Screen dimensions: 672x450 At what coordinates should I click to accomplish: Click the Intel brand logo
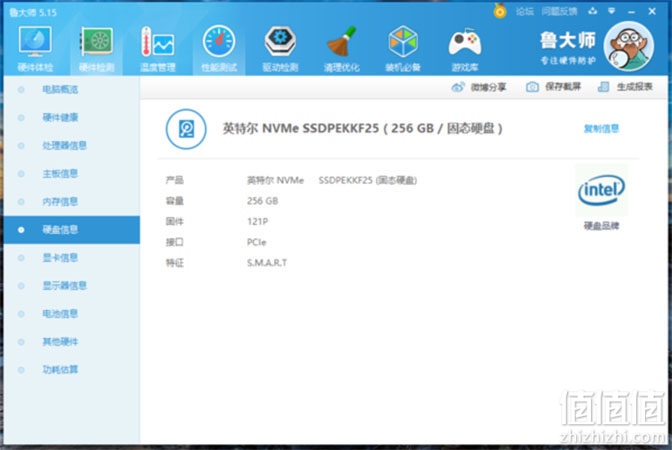(601, 190)
